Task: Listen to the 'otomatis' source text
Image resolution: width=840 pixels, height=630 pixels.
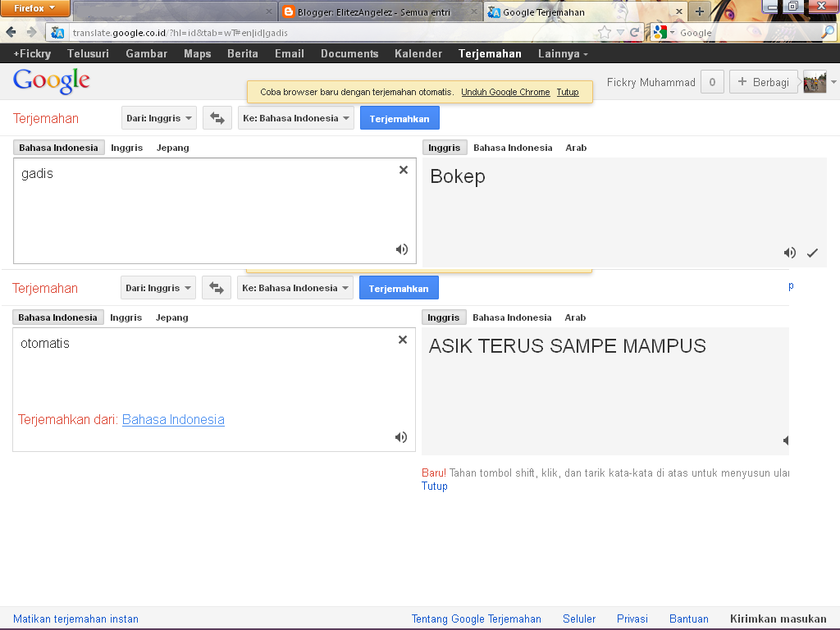Action: 400,437
